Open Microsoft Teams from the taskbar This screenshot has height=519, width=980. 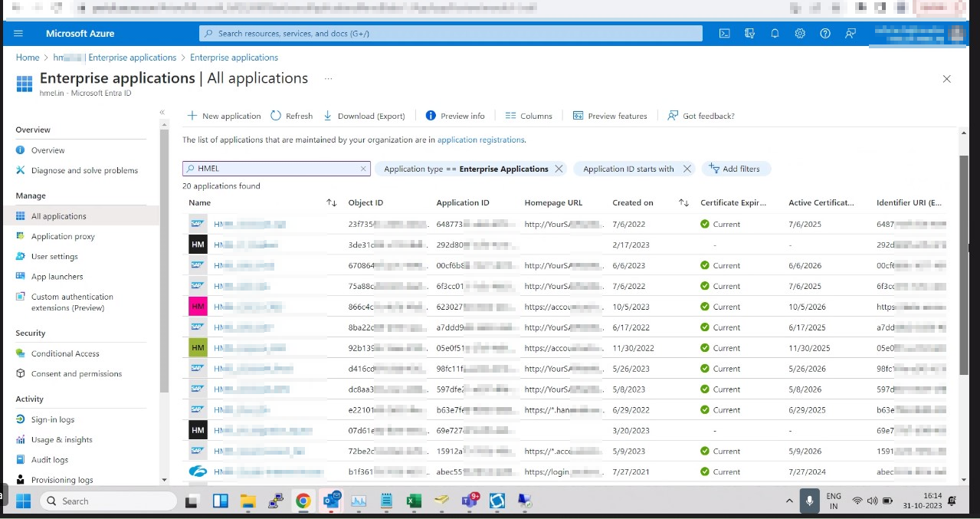point(470,501)
